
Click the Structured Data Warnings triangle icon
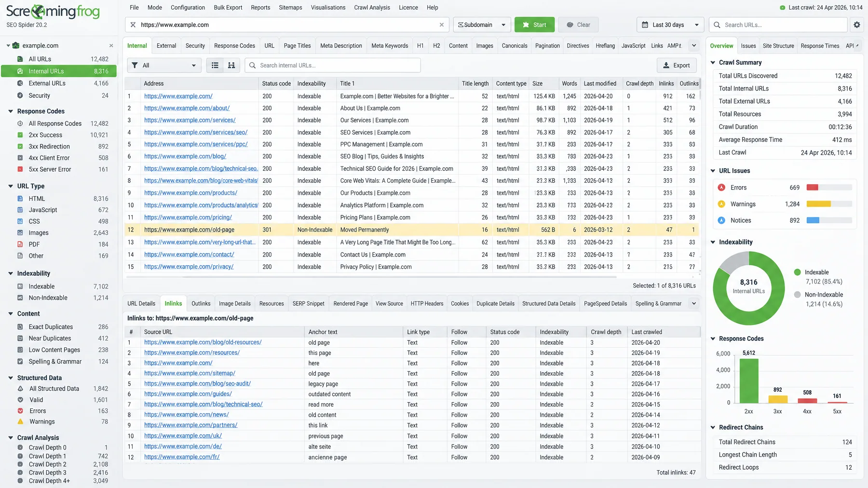(x=20, y=421)
